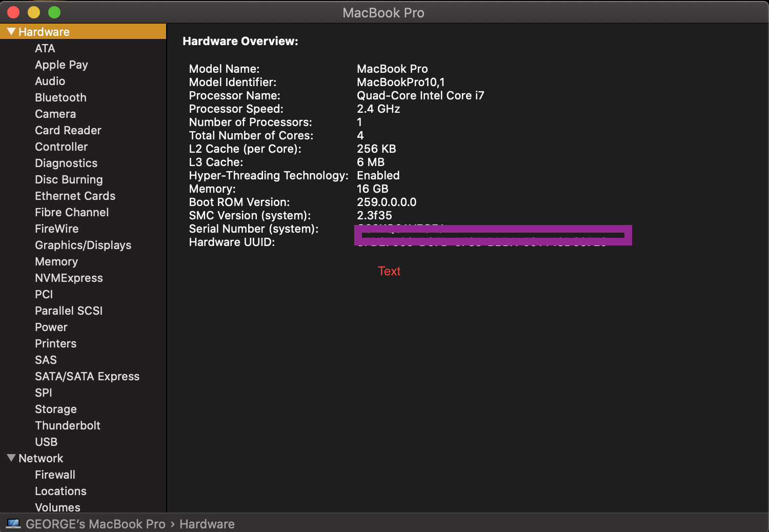769x532 pixels.
Task: Click the 6 MB L3 cache value
Action: click(371, 162)
